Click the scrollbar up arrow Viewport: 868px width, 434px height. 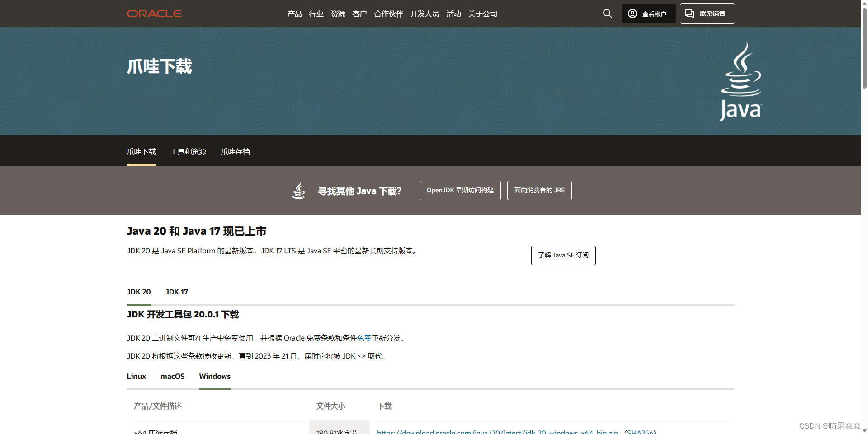click(x=864, y=3)
